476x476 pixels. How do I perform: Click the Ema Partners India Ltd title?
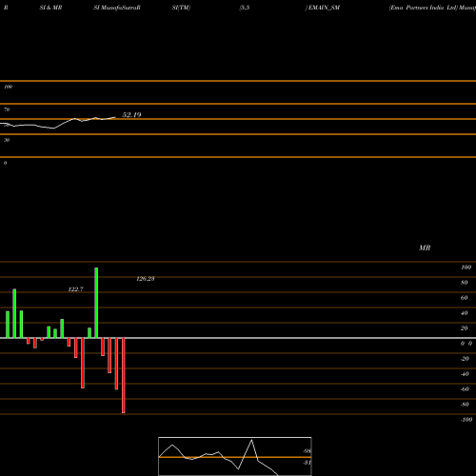(x=424, y=8)
